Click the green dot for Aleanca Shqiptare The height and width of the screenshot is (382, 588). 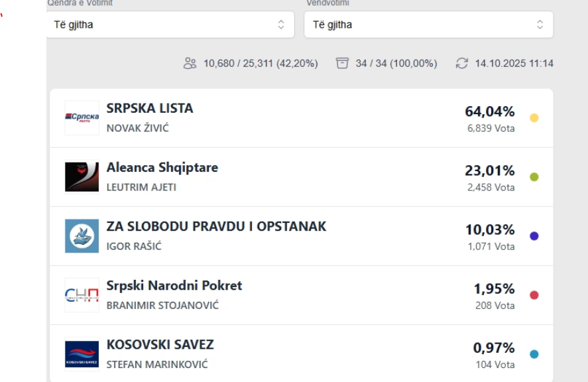point(534,177)
